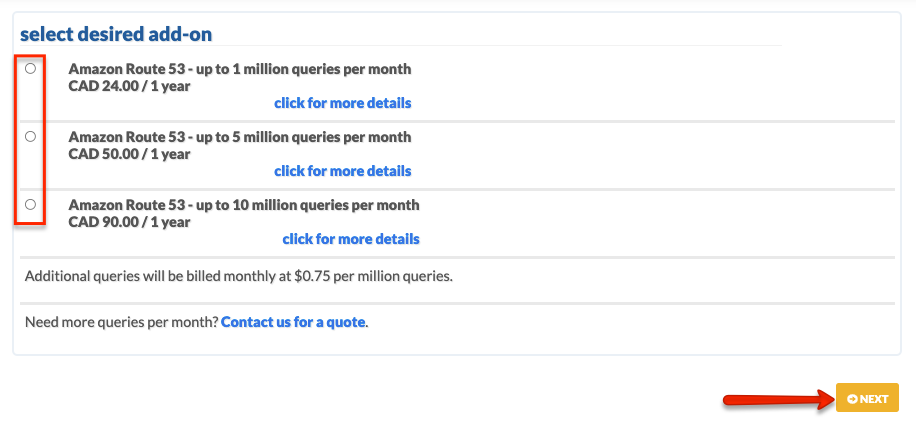Follow the 'Contact us for a quote' link
The width and height of the screenshot is (916, 427).
coord(293,322)
